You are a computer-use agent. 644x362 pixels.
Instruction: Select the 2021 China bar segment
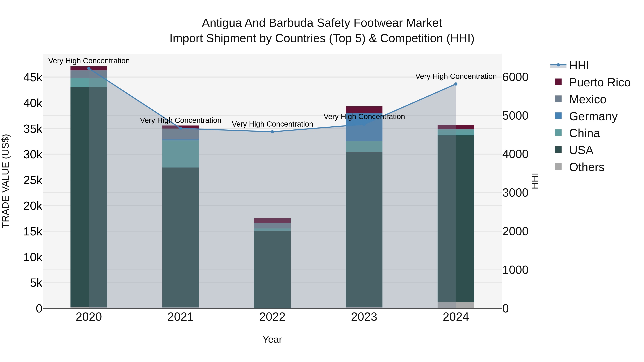point(180,154)
